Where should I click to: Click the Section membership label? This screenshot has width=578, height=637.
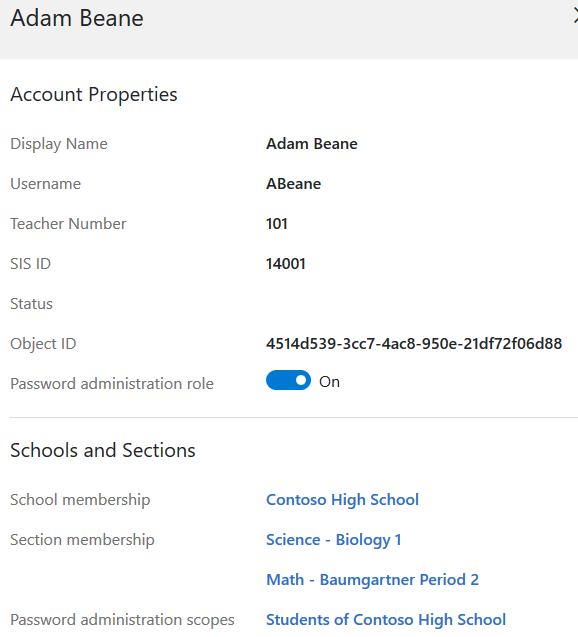[x=82, y=540]
